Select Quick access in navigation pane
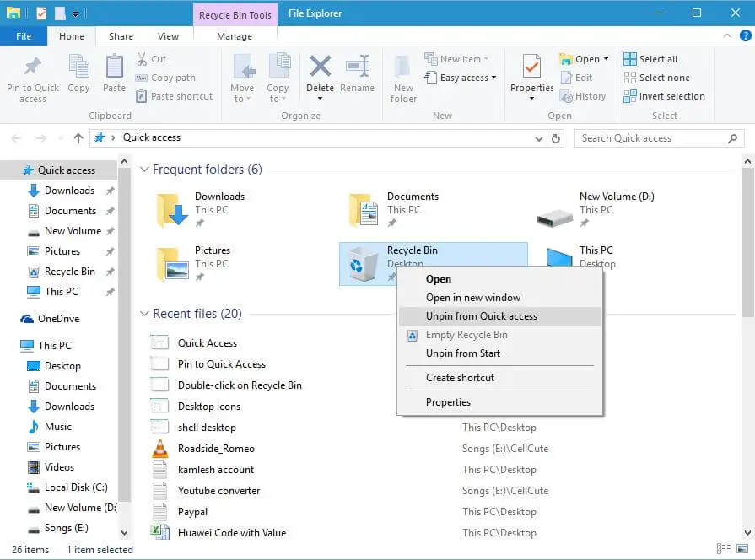Image resolution: width=755 pixels, height=560 pixels. (x=59, y=170)
